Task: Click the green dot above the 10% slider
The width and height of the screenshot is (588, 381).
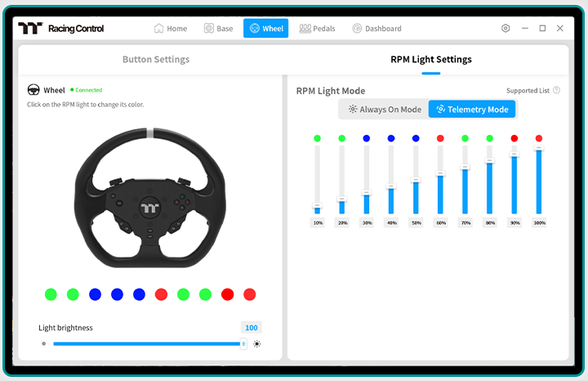Action: [317, 138]
